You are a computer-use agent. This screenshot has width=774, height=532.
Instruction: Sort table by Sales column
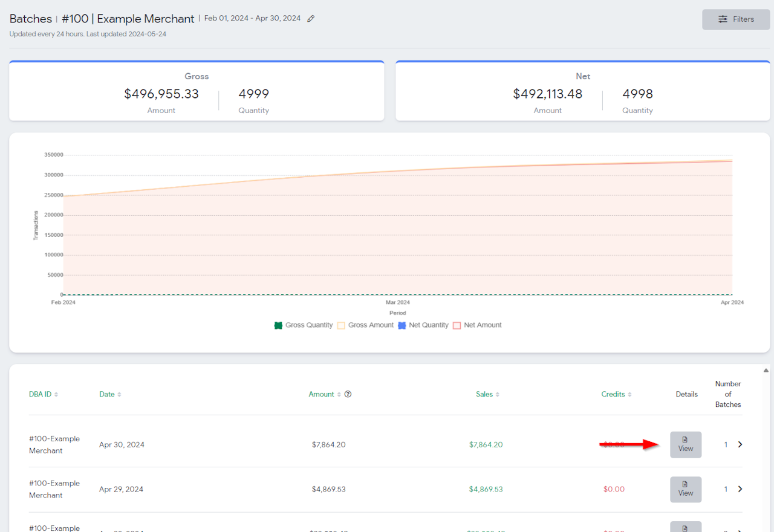pos(487,394)
